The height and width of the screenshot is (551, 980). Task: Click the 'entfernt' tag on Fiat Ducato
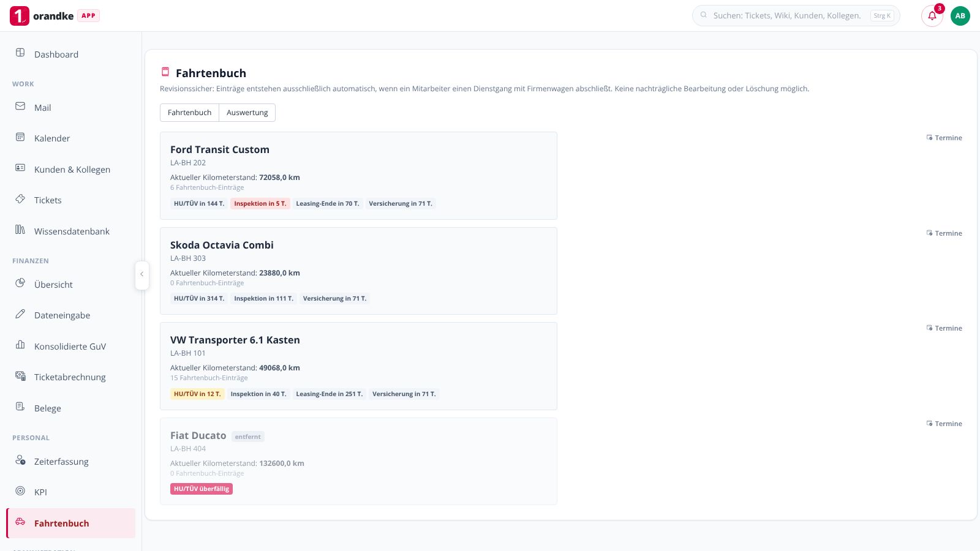coord(248,437)
